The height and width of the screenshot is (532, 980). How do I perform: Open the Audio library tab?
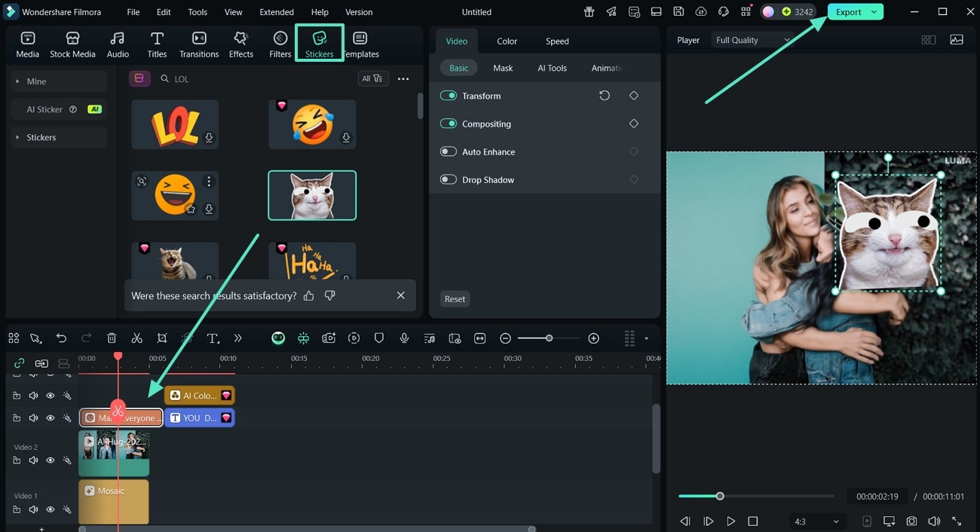[x=118, y=44]
